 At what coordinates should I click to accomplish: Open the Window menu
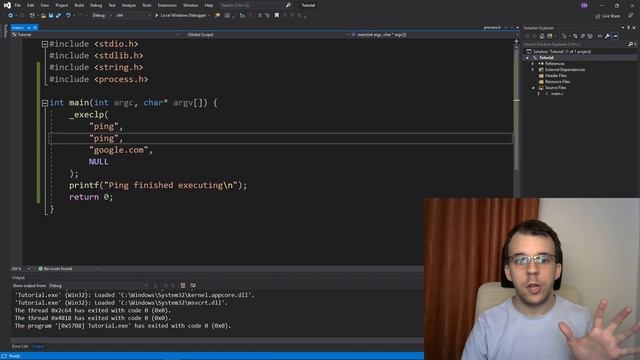pos(190,5)
